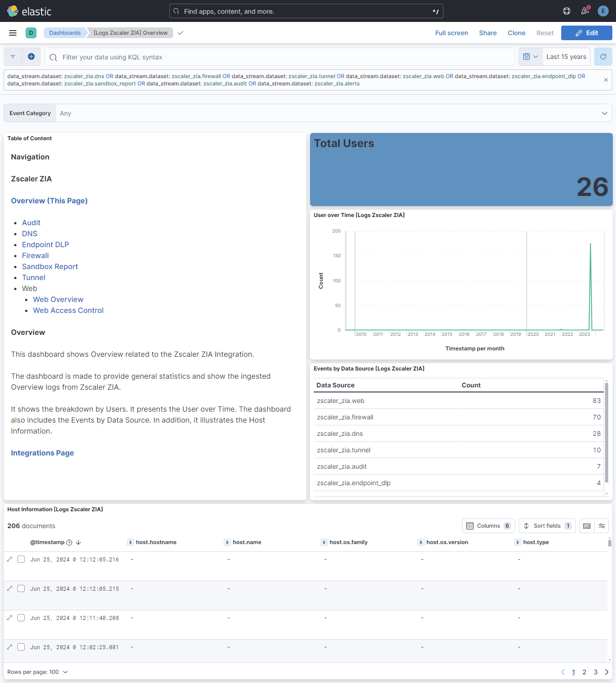Open the hamburger navigation menu

(13, 33)
